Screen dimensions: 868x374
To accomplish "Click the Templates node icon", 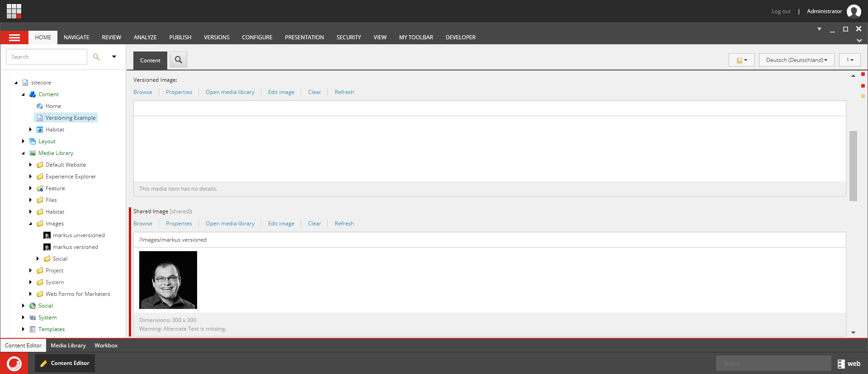I will point(33,329).
